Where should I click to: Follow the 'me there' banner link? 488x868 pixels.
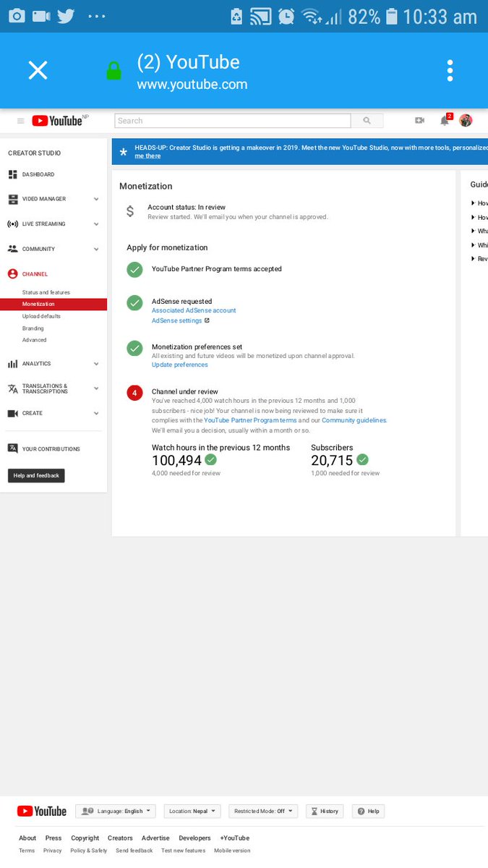(147, 156)
